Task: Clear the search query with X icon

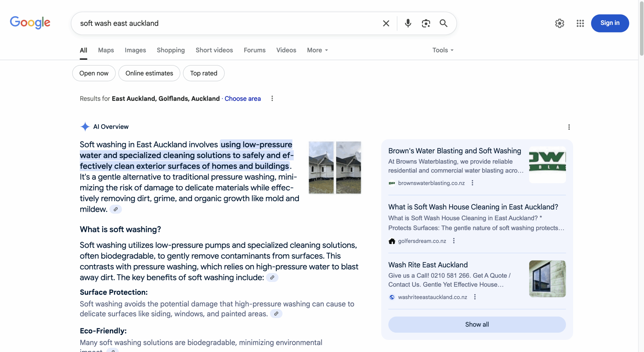Action: click(x=386, y=23)
